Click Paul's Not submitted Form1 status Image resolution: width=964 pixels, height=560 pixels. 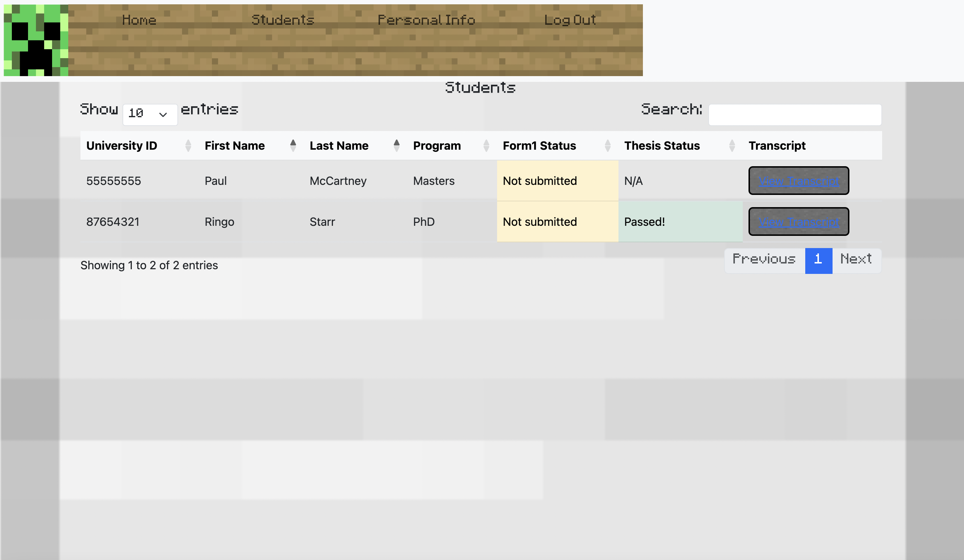click(x=557, y=181)
